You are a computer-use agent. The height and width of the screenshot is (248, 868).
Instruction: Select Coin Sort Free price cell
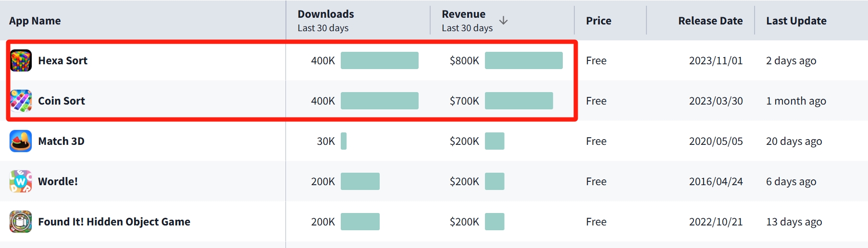[x=596, y=101]
